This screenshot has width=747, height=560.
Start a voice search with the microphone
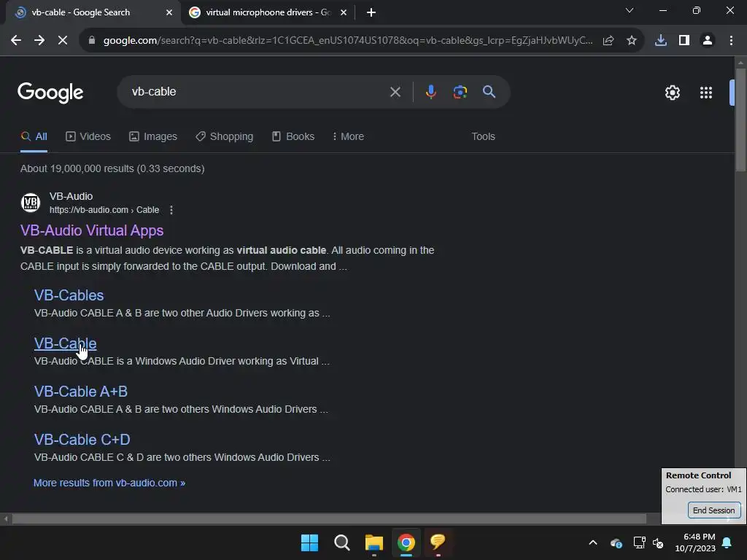(x=430, y=92)
